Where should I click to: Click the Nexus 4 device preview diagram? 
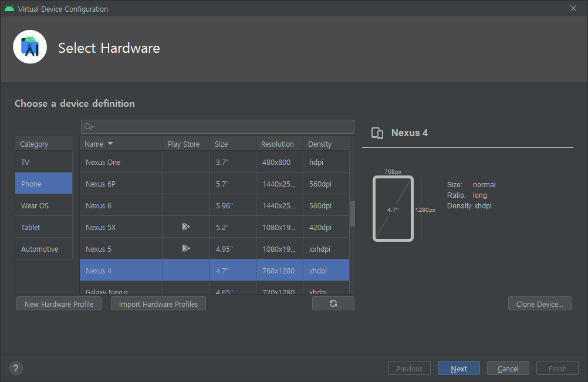(393, 208)
